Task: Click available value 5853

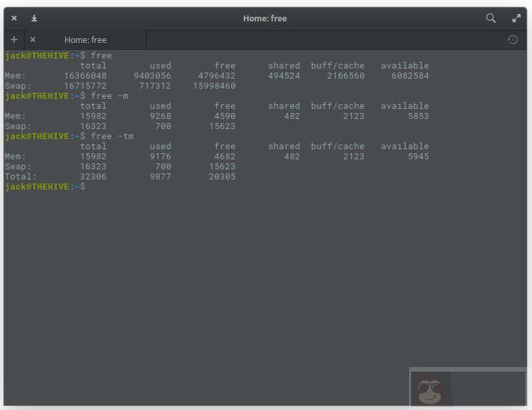Action: pos(418,116)
